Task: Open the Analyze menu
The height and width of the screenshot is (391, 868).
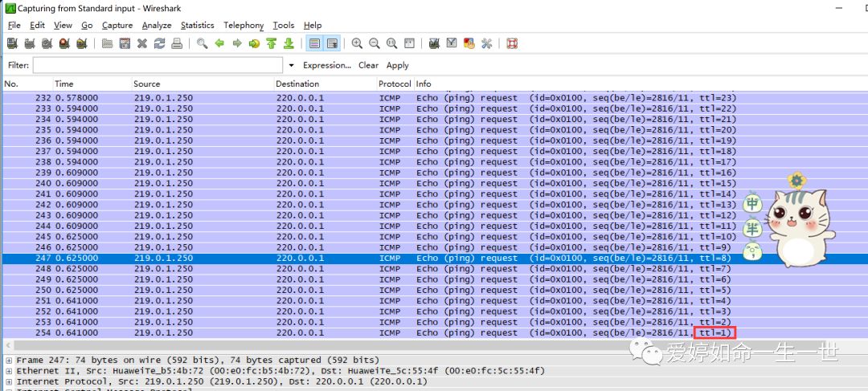Action: pos(157,26)
